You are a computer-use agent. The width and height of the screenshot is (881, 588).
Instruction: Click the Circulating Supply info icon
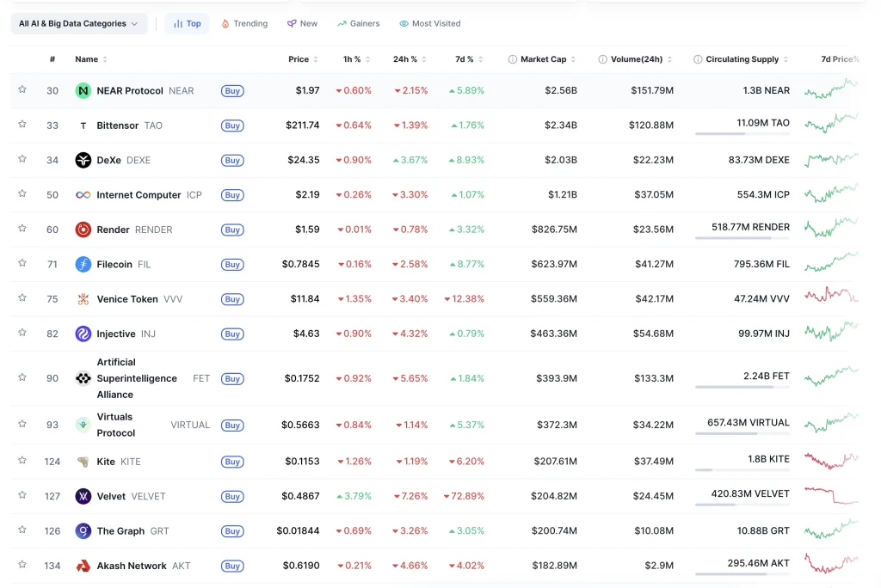(698, 59)
